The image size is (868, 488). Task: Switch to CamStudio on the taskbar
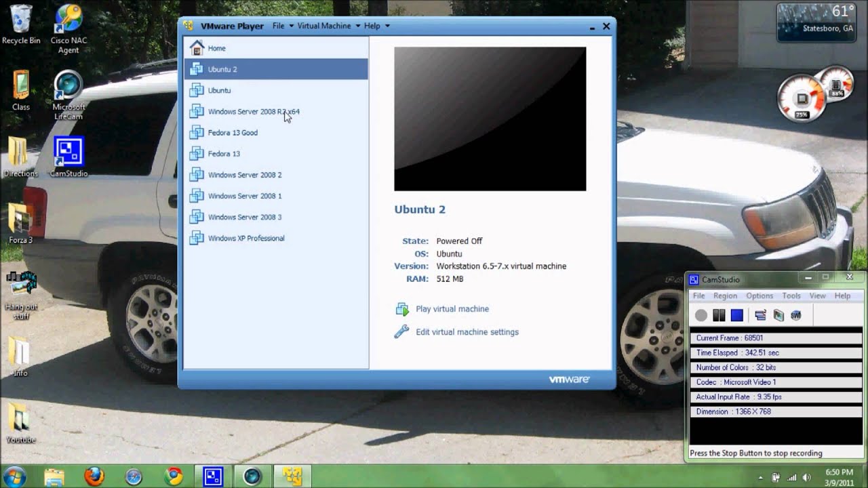(213, 476)
